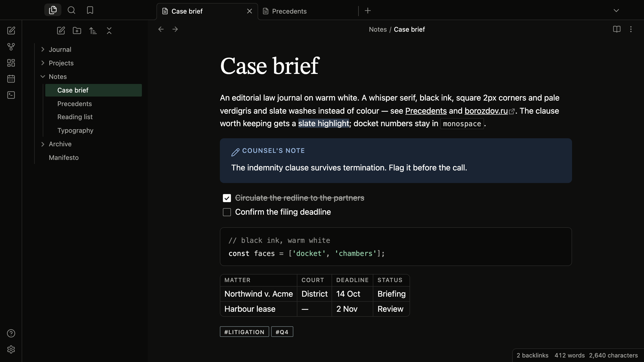Open the more options vertical dots menu
The image size is (644, 362).
[631, 29]
